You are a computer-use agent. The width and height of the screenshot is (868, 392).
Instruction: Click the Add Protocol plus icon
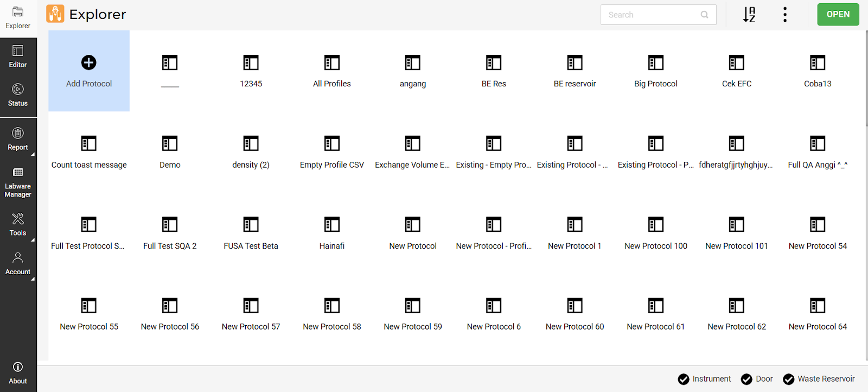[x=89, y=63]
